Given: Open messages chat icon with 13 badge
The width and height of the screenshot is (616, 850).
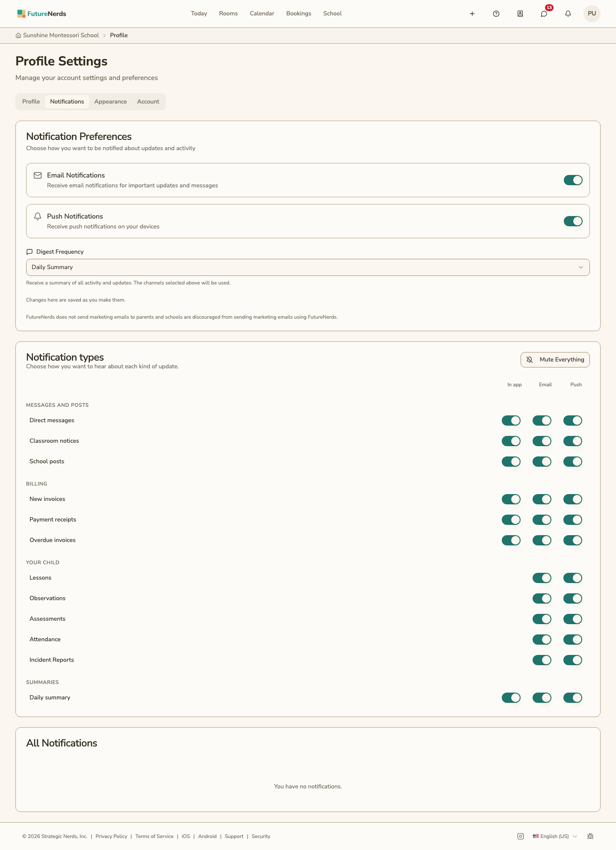Looking at the screenshot, I should tap(544, 14).
